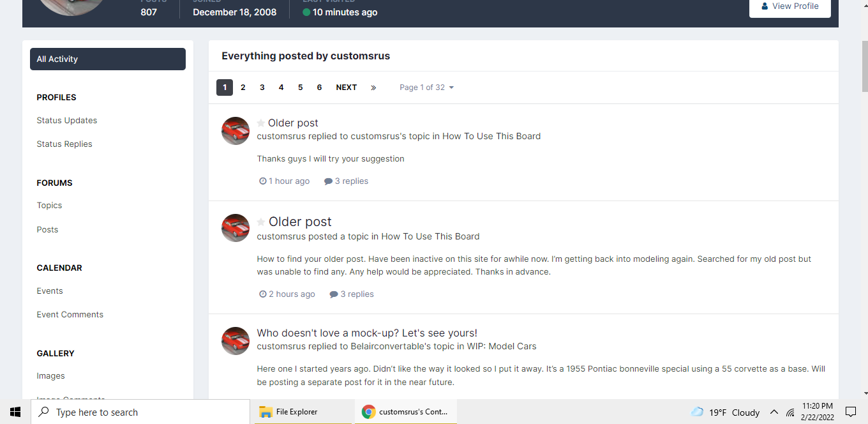868x424 pixels.
Task: Click the NEXT pagination link
Action: point(347,87)
